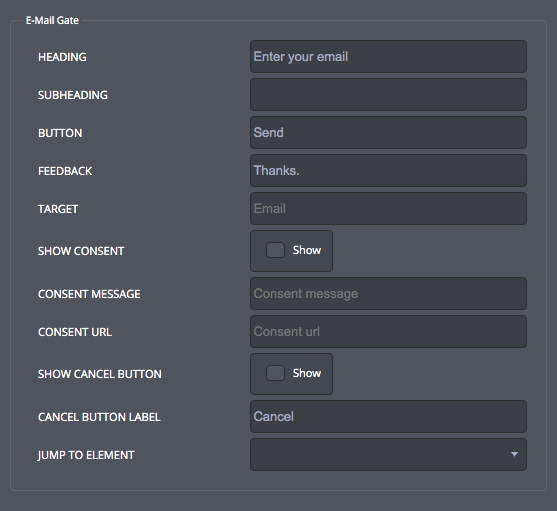Click the JUMP TO ELEMENT label
Viewport: 557px width, 511px height.
point(86,455)
